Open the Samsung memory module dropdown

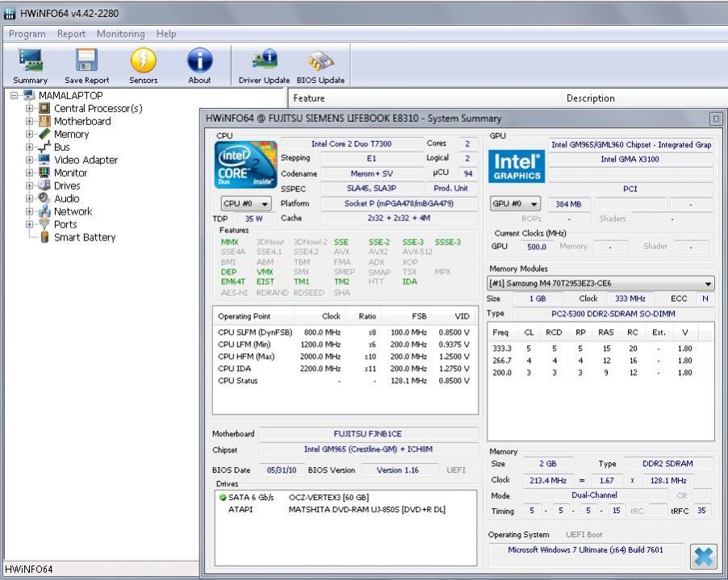point(600,283)
